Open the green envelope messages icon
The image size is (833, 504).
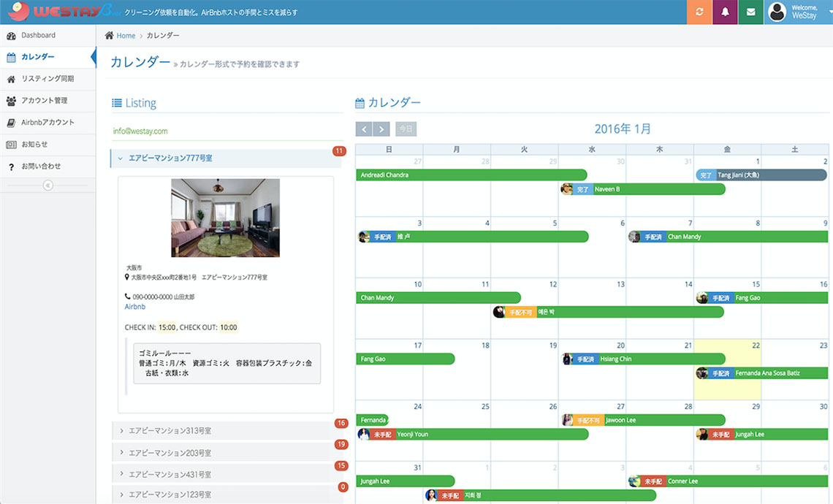(x=750, y=12)
